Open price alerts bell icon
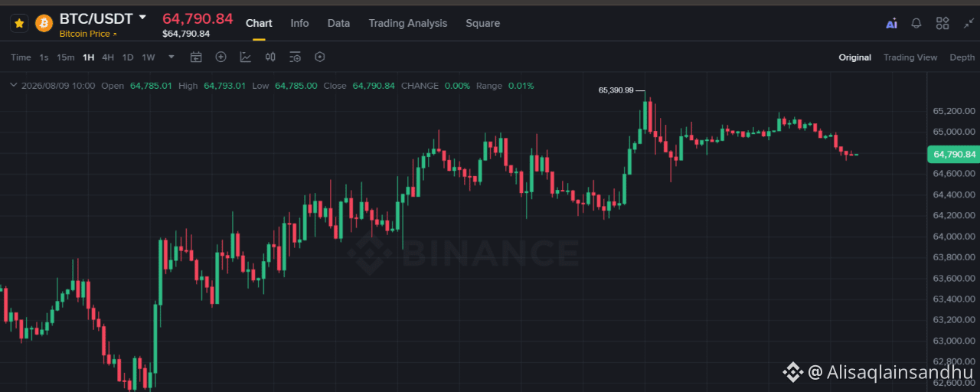Screen dimensions: 980x392 916,24
